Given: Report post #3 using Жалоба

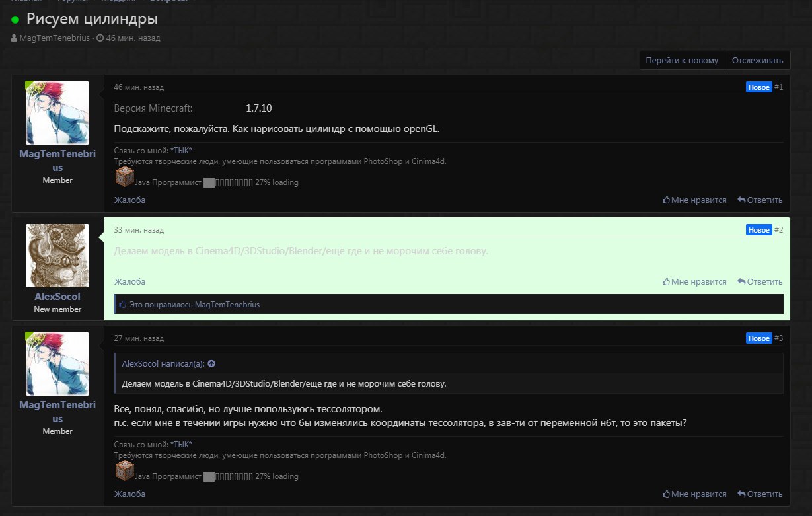Looking at the screenshot, I should pyautogui.click(x=129, y=494).
